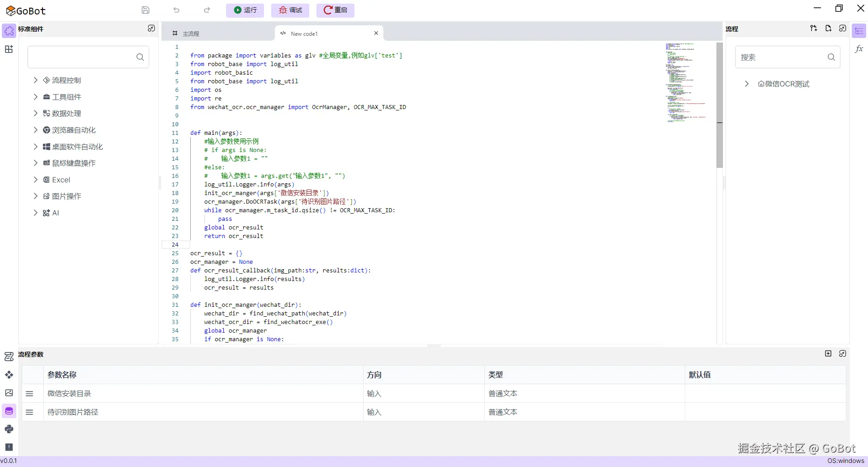
Task: Select the Python icon in the bottom sidebar
Action: pos(9,429)
